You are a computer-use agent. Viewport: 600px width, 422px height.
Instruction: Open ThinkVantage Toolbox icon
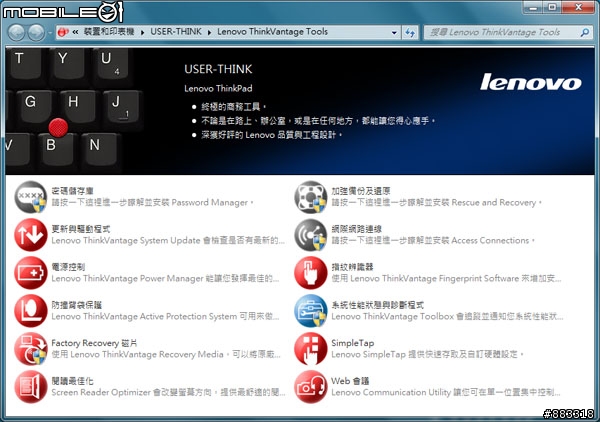click(x=310, y=311)
